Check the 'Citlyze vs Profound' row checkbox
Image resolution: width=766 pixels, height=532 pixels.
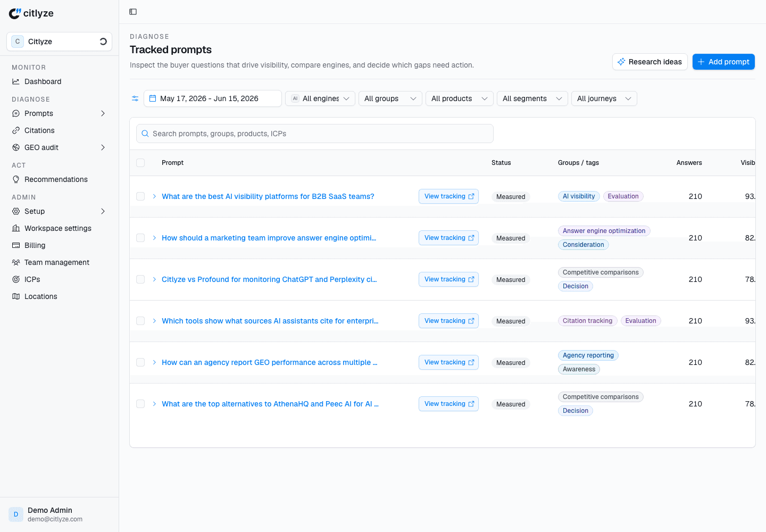[140, 279]
